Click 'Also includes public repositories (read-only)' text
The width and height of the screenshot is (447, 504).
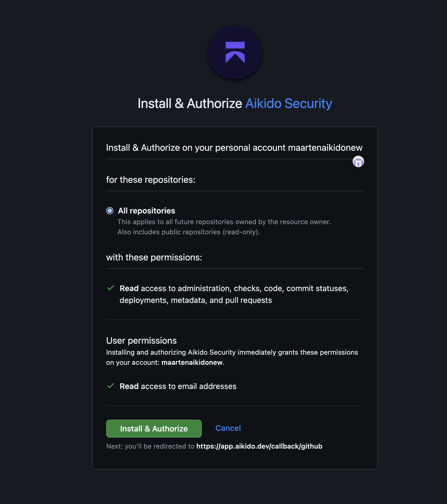tap(189, 232)
